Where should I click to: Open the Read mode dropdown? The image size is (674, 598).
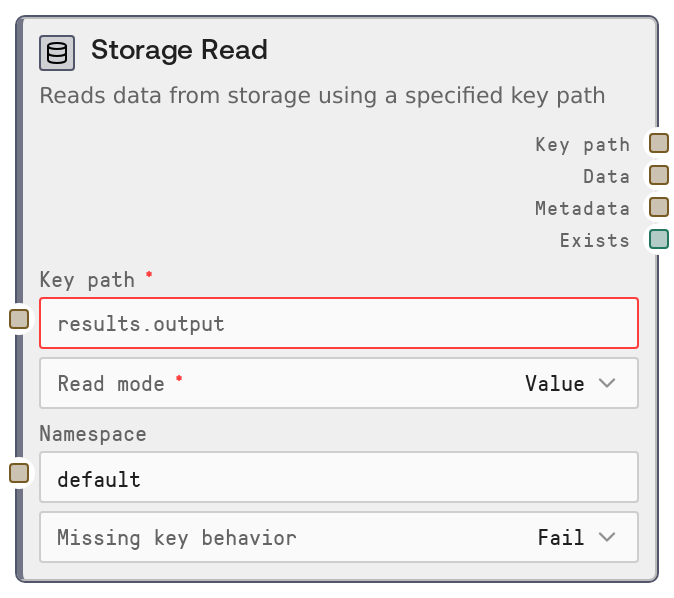(x=338, y=383)
